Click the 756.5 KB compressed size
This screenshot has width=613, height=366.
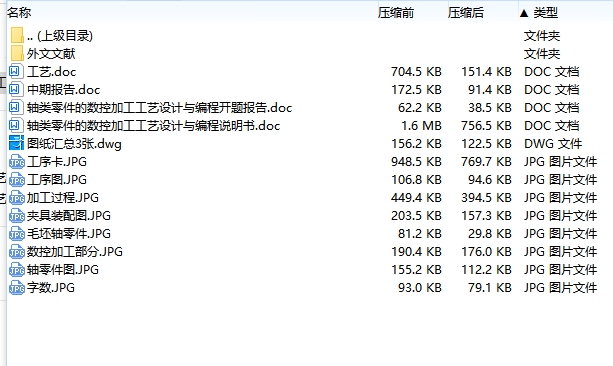tap(486, 126)
